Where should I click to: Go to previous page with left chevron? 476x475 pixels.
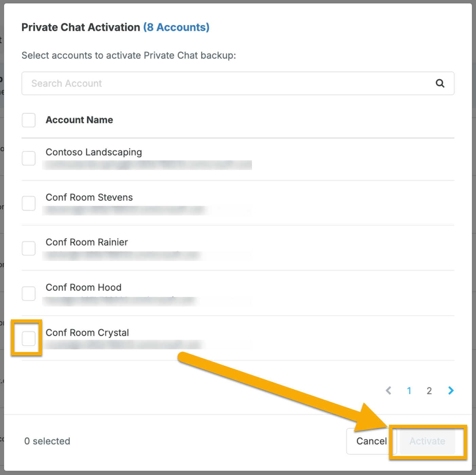tap(389, 391)
